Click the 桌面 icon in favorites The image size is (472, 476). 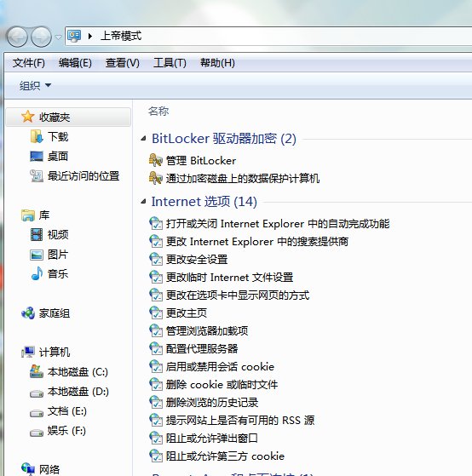pos(37,157)
